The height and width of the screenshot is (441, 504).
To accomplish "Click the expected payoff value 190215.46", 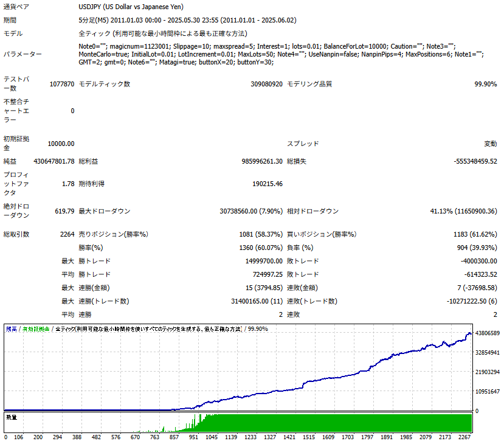I will [x=268, y=184].
